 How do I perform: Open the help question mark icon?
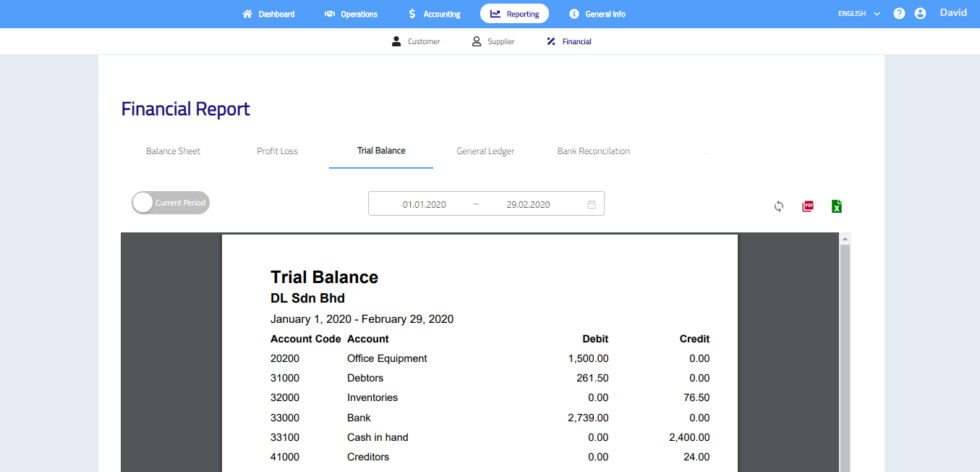pos(899,14)
